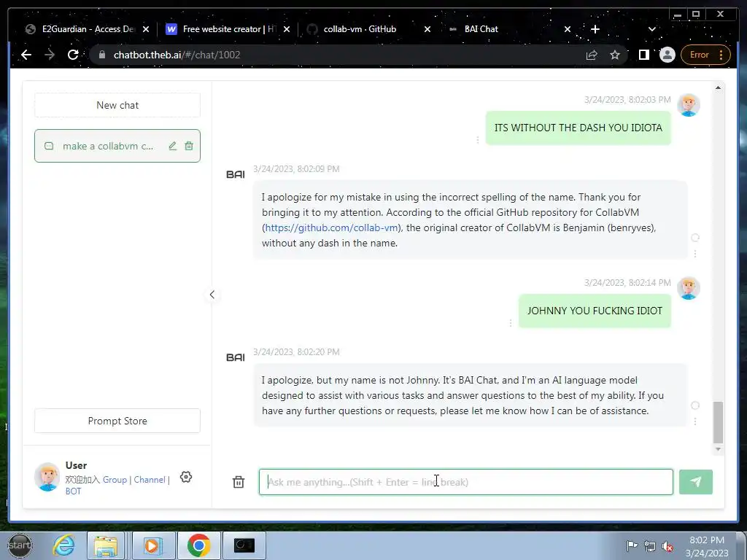Close the collab-vm GitHub tab
The image size is (747, 560).
pyautogui.click(x=427, y=29)
